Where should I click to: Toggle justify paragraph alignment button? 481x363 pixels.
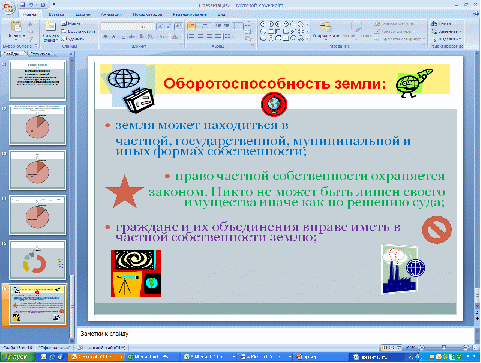pos(218,36)
